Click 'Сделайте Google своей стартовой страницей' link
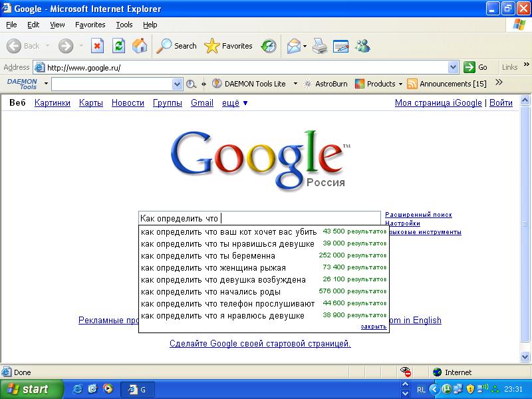The width and height of the screenshot is (532, 399). (260, 343)
